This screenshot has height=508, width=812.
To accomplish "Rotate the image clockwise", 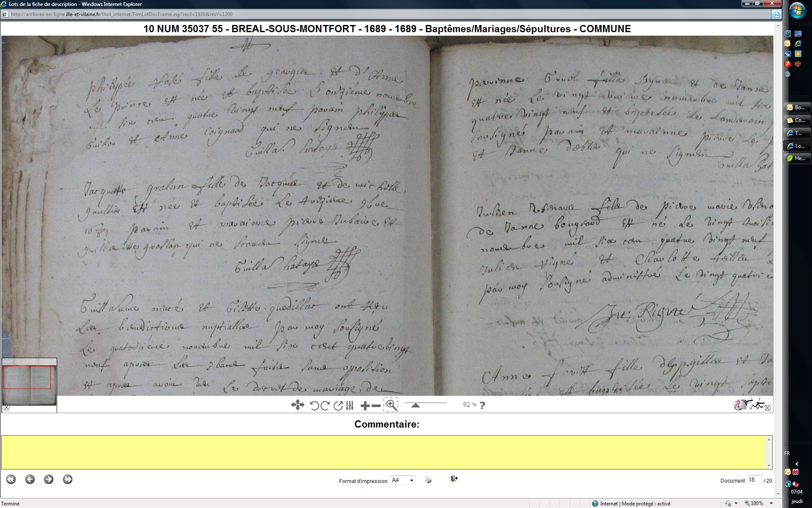I will tap(325, 406).
